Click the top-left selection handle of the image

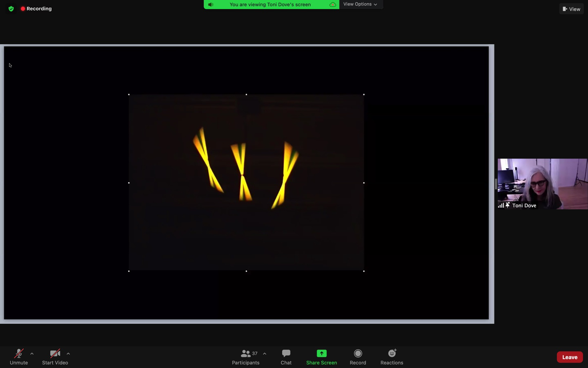pyautogui.click(x=129, y=94)
